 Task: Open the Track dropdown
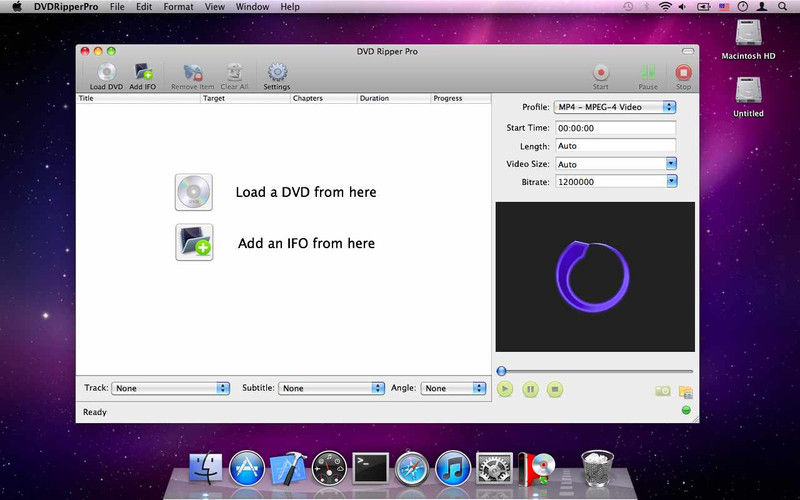coord(170,388)
